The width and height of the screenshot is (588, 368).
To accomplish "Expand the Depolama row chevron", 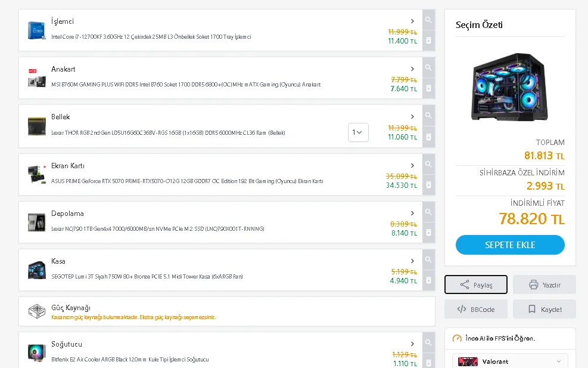I will coord(412,213).
